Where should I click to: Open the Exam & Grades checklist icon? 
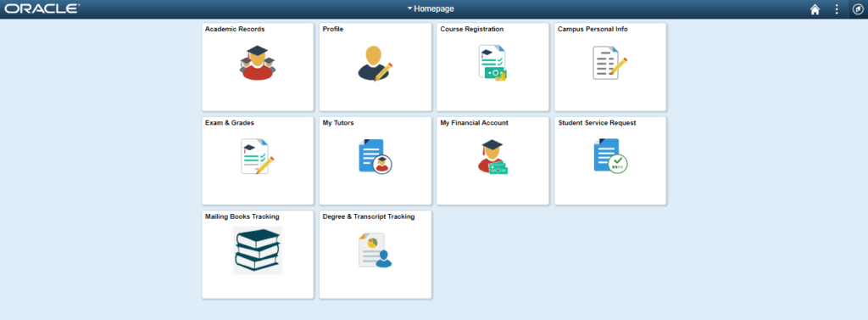[x=258, y=156]
